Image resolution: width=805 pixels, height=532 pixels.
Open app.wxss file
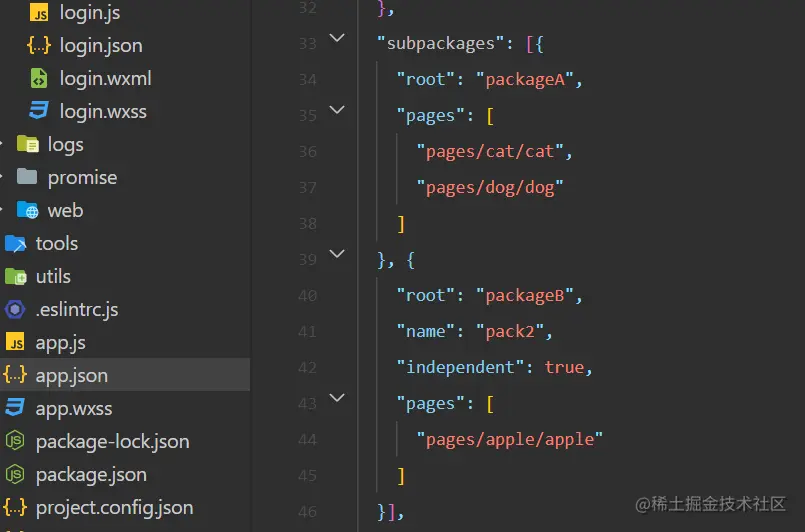coord(74,409)
